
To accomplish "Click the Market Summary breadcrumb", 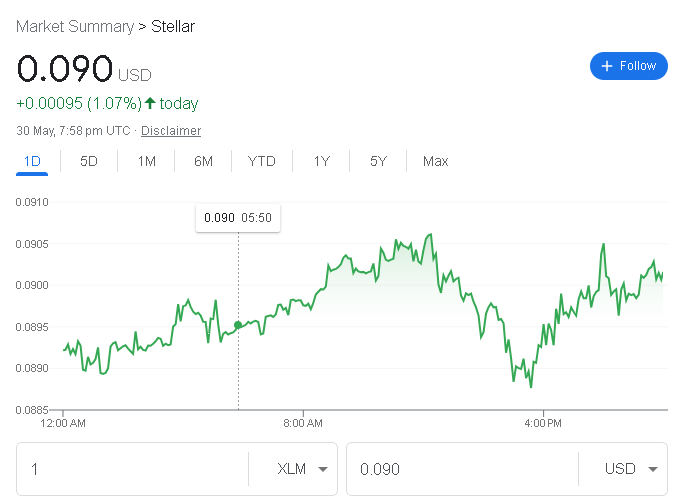I will pos(75,26).
